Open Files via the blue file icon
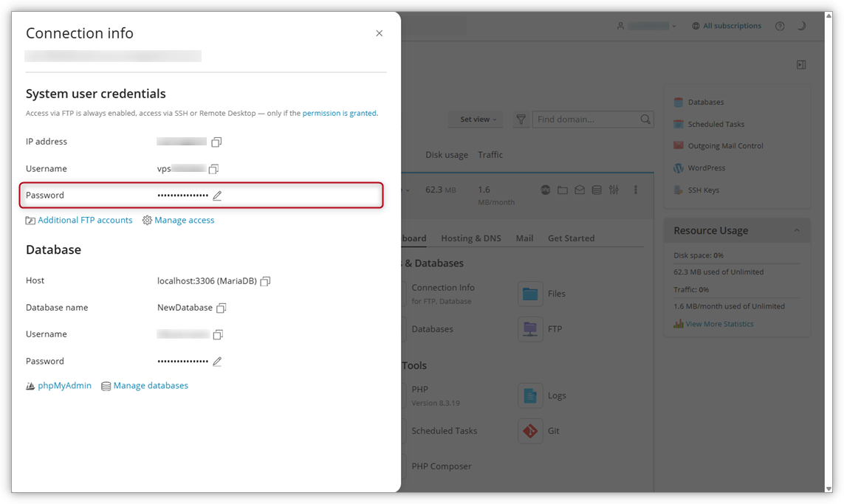 coord(530,294)
